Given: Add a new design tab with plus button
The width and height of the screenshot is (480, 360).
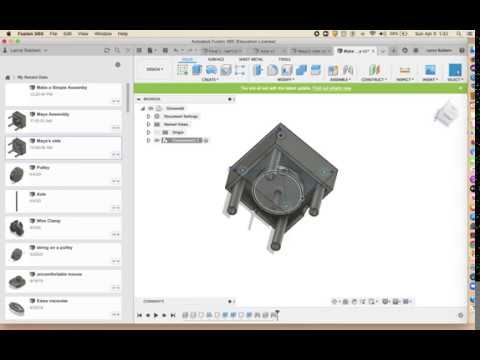Looking at the screenshot, I should tap(394, 51).
